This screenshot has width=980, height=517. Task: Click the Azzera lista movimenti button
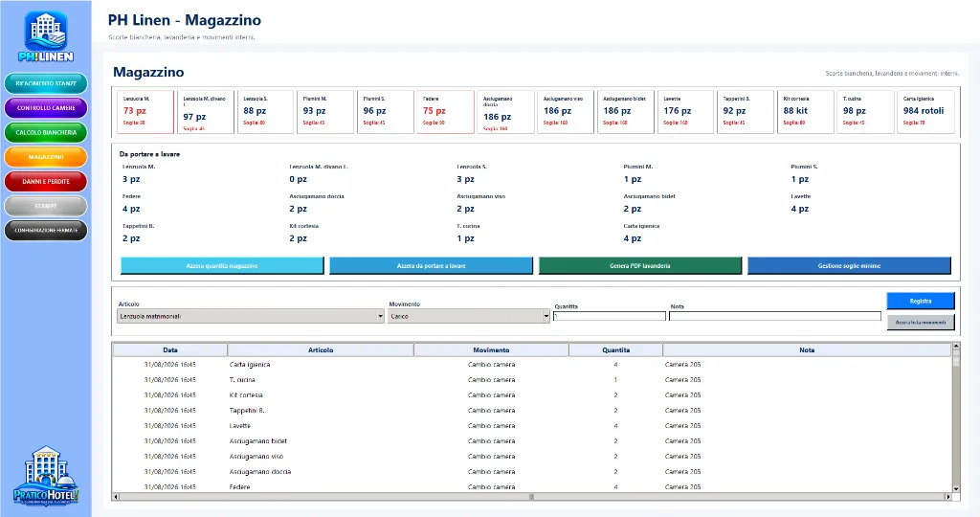pos(920,323)
